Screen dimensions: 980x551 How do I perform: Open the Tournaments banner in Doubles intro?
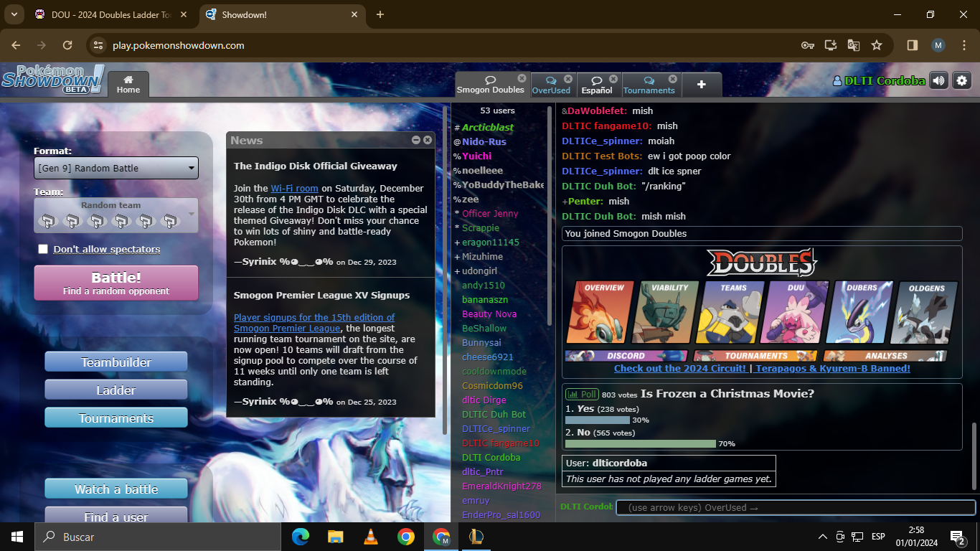pyautogui.click(x=755, y=356)
